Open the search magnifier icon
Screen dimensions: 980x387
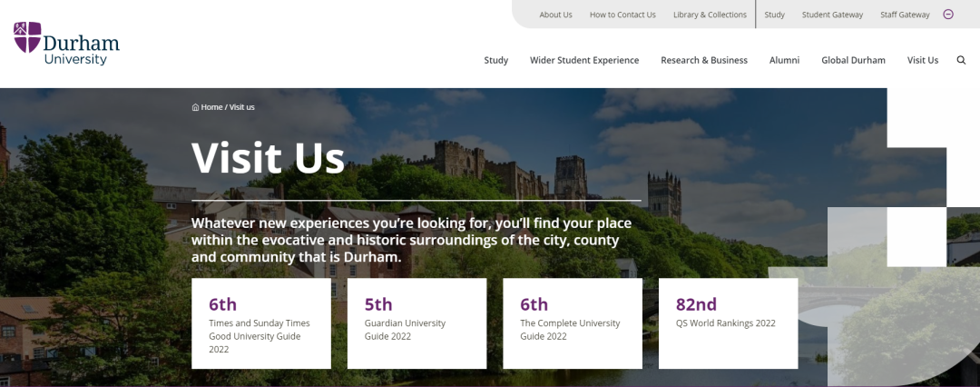(x=961, y=60)
